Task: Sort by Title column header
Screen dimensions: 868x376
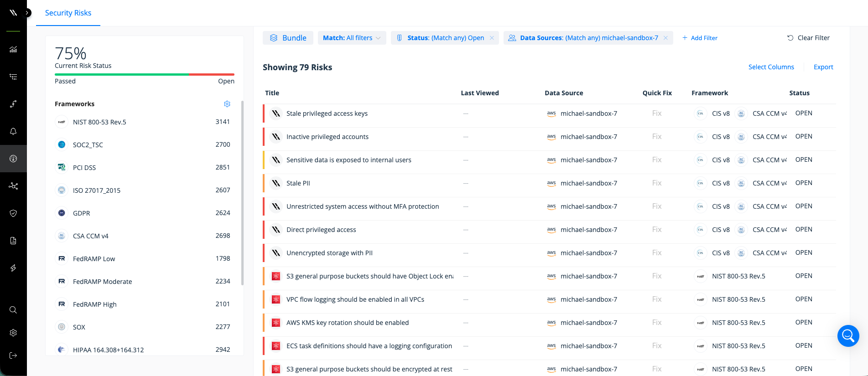Action: [272, 93]
